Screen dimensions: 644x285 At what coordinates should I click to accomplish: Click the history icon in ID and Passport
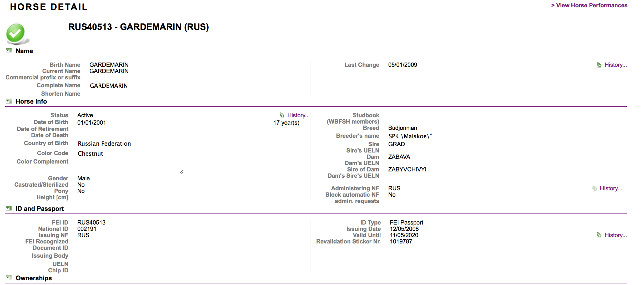tap(599, 235)
